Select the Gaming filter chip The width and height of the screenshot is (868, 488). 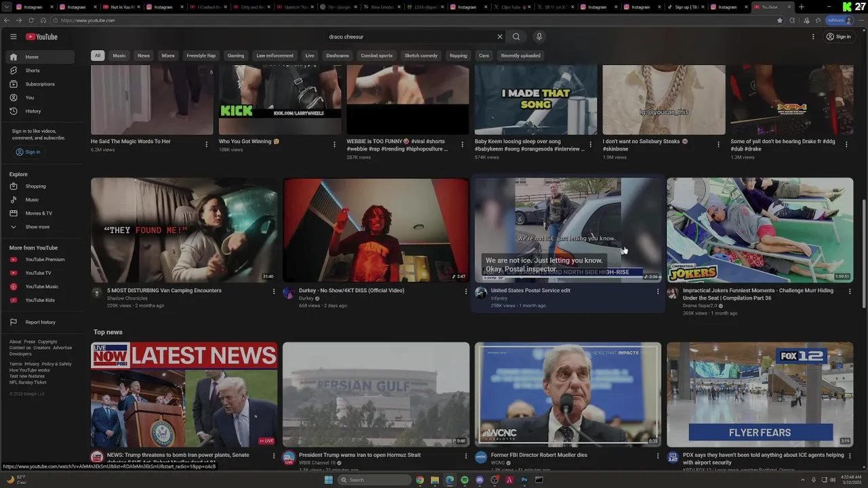coord(236,56)
